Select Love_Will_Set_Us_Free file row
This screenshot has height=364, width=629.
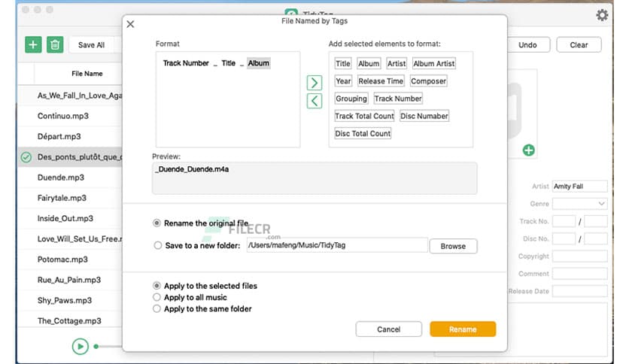pyautogui.click(x=70, y=239)
